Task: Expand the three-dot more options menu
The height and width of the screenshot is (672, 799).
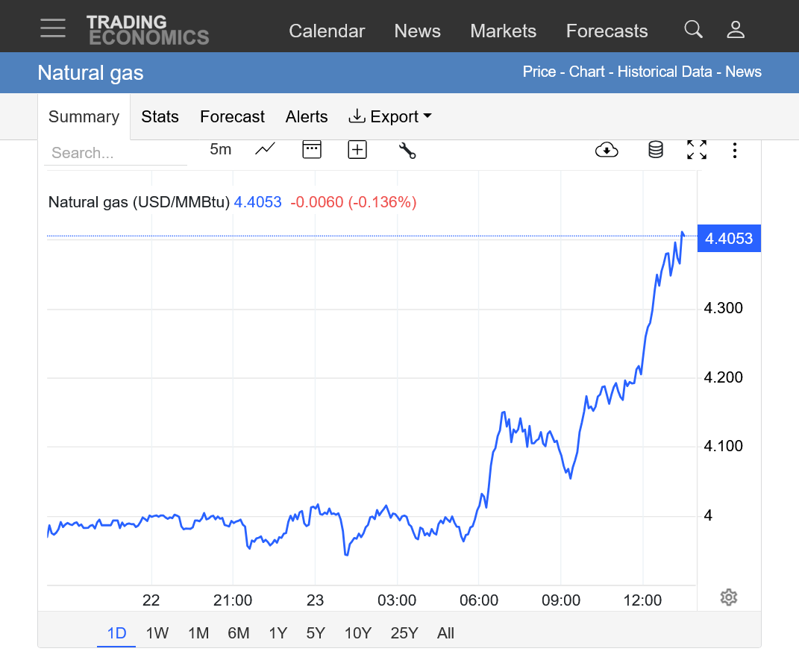Action: tap(735, 150)
